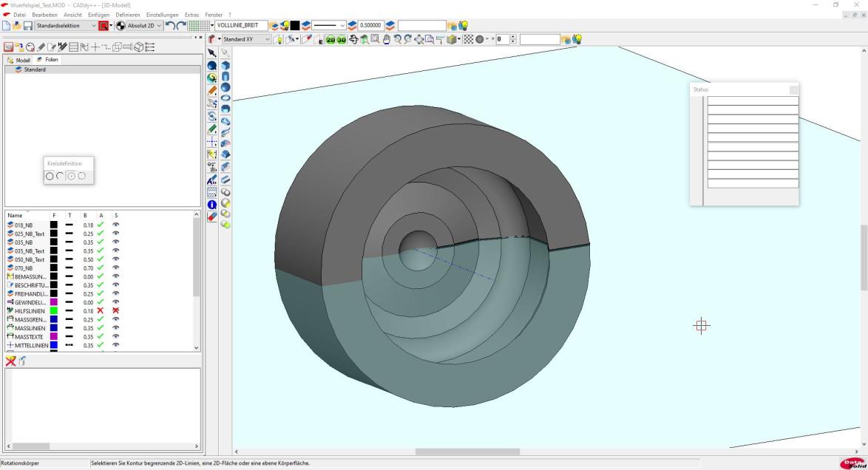868x470 pixels.
Task: Switch to 3D view with green 3D button
Action: [x=342, y=39]
